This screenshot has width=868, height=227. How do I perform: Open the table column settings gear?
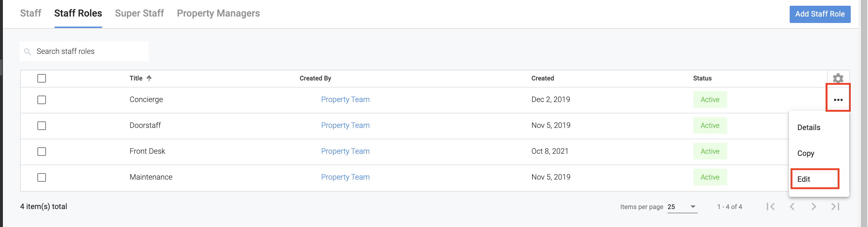point(838,78)
